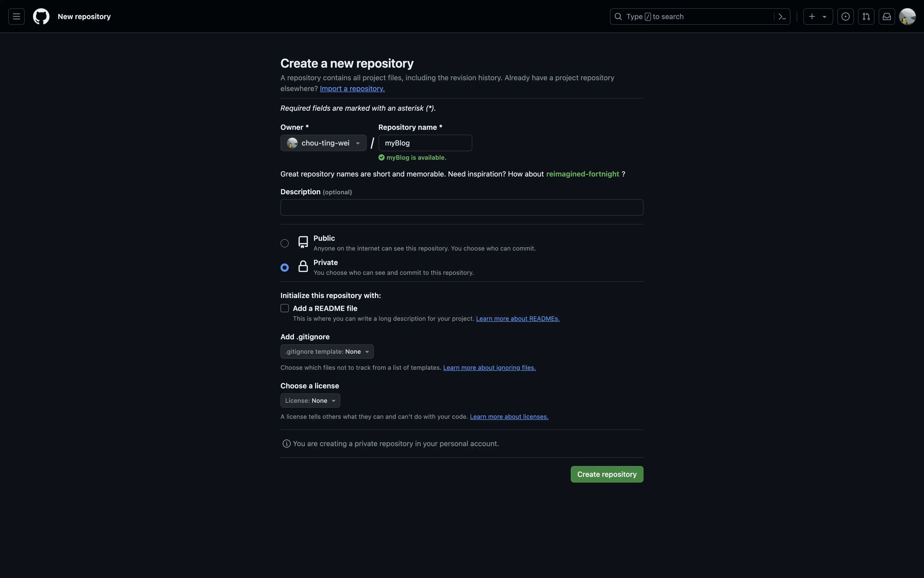Click the New repository header title
924x578 pixels.
84,17
